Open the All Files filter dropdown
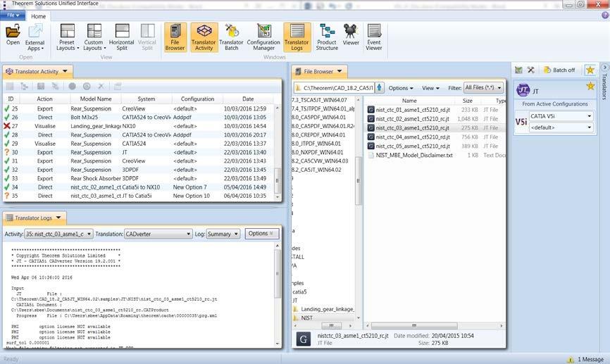 pos(484,87)
